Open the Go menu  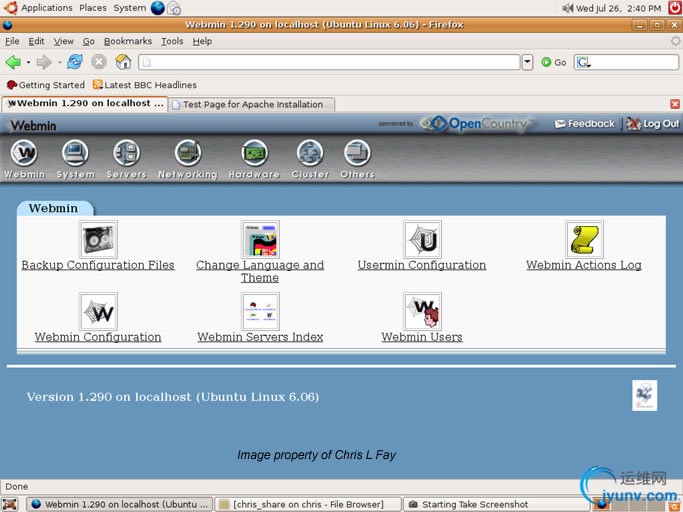pos(88,41)
